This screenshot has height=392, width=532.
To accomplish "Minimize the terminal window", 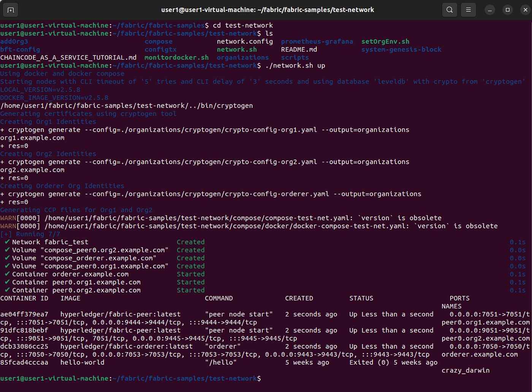I will tap(490, 10).
